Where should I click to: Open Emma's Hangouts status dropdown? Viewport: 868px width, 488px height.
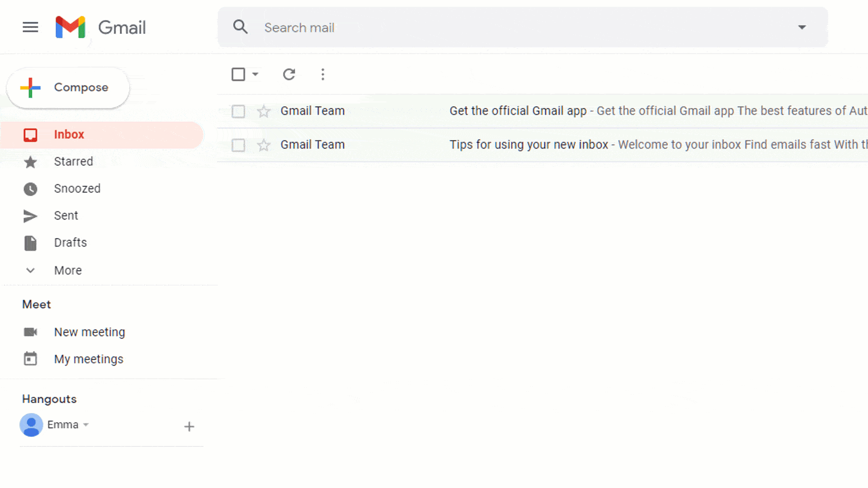[86, 425]
